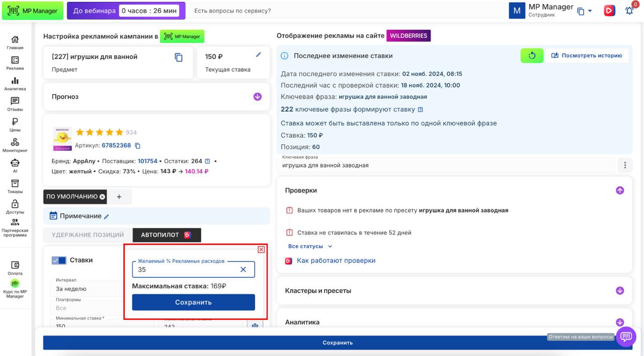644x356 pixels.
Task: Switch to Удержание позиций tab
Action: click(88, 235)
